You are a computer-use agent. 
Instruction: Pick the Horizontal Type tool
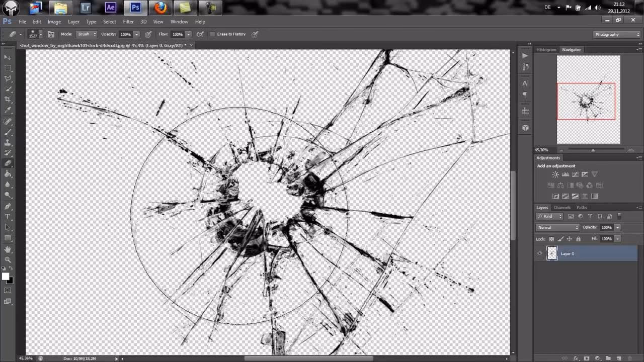[8, 217]
